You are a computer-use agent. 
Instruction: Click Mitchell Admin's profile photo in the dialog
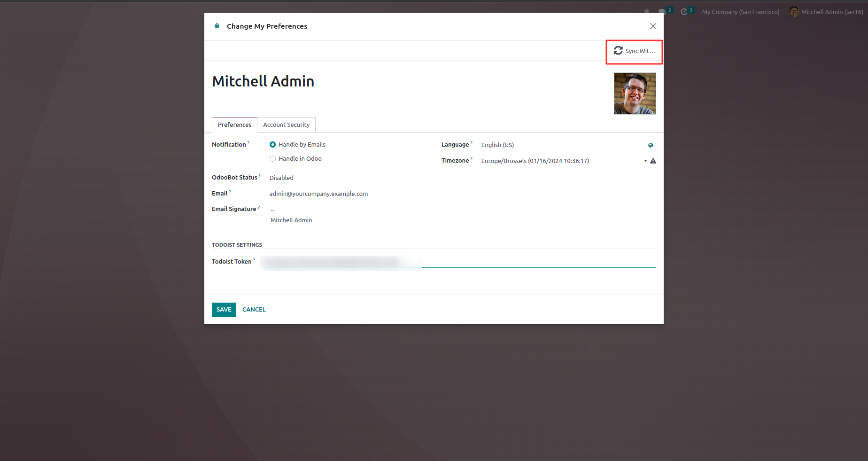pyautogui.click(x=635, y=94)
